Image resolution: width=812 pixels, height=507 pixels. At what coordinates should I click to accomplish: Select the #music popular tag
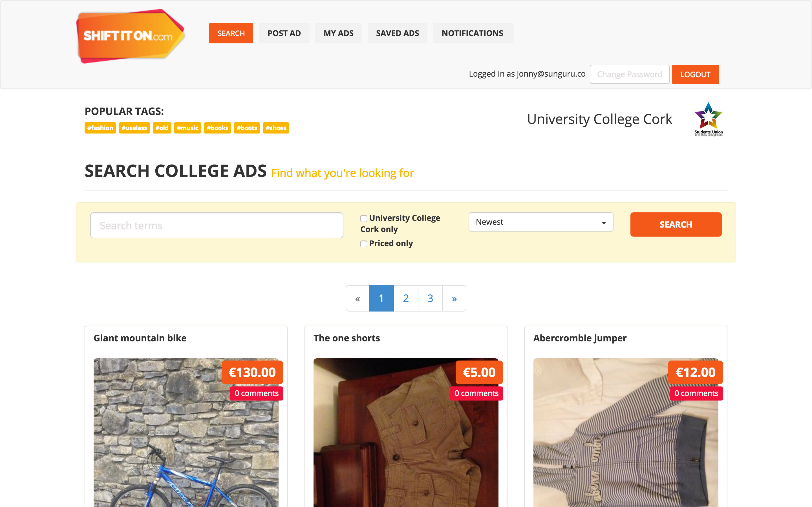[187, 128]
